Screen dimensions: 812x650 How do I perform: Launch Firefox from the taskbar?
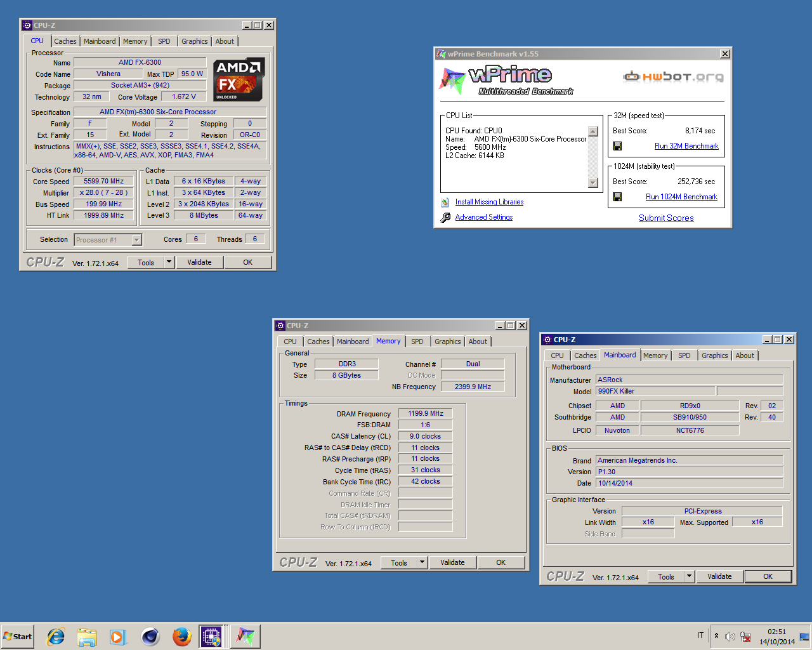coord(182,636)
